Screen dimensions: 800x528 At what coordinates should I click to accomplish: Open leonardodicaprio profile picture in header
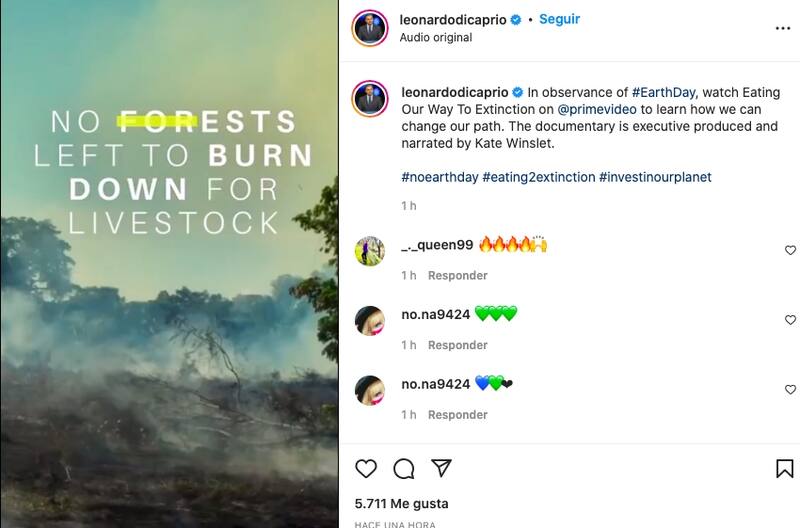370,29
